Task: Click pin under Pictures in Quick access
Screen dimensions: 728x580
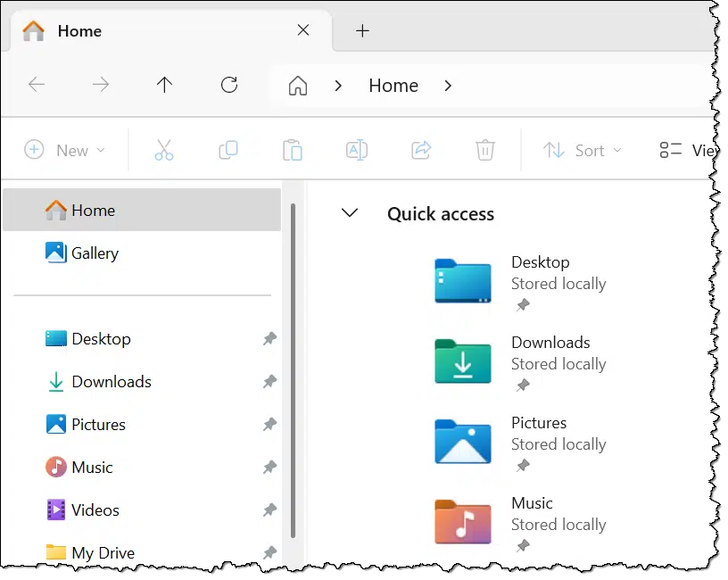Action: tap(523, 465)
